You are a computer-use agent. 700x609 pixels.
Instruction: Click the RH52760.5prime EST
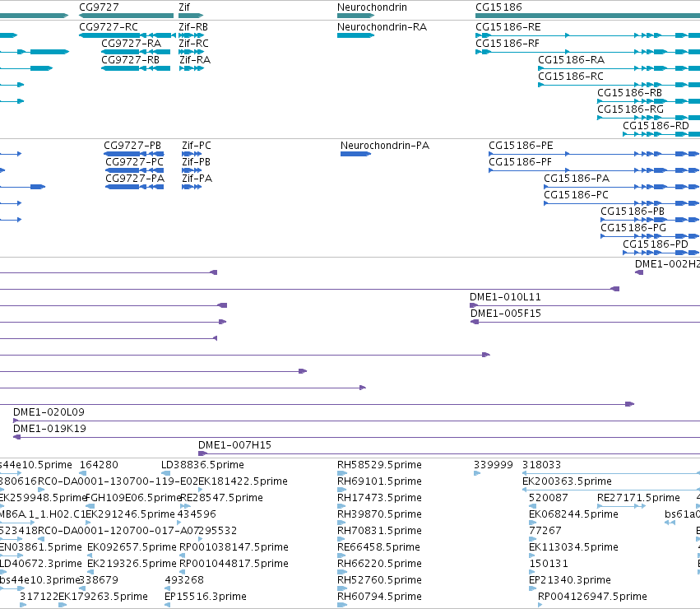tap(379, 581)
